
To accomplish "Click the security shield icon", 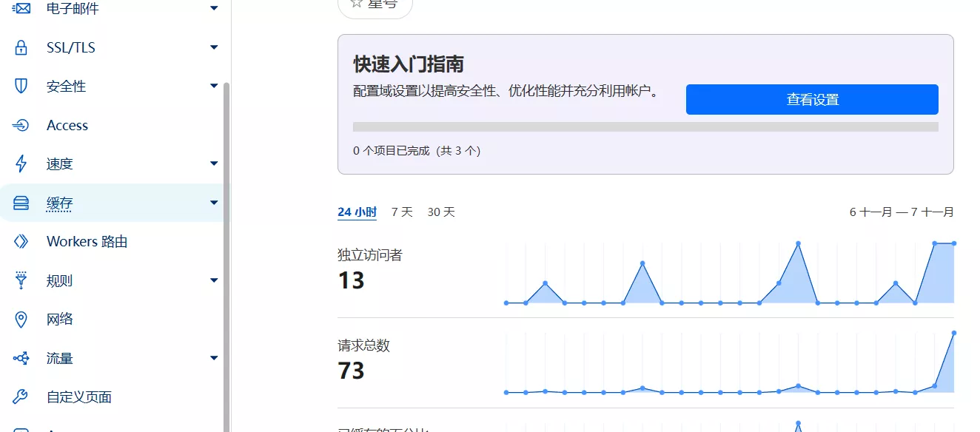I will click(21, 87).
